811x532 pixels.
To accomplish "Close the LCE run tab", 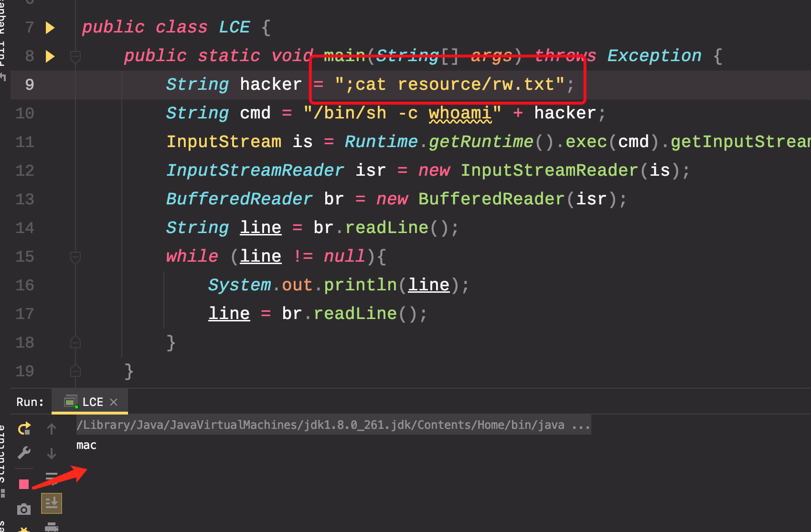I will [x=114, y=402].
